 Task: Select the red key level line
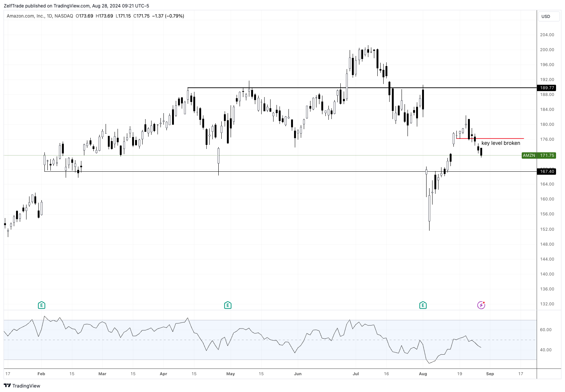[500, 139]
